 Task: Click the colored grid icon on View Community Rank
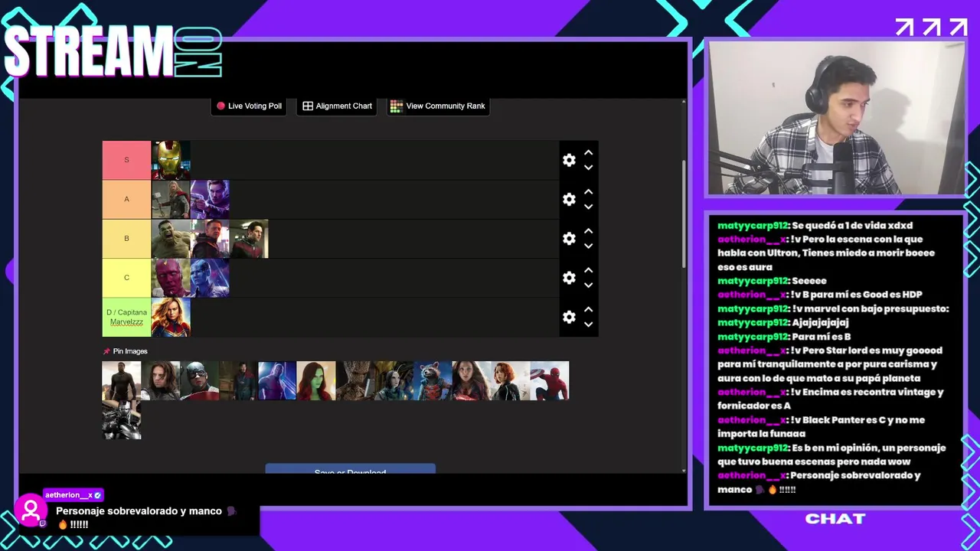point(397,106)
